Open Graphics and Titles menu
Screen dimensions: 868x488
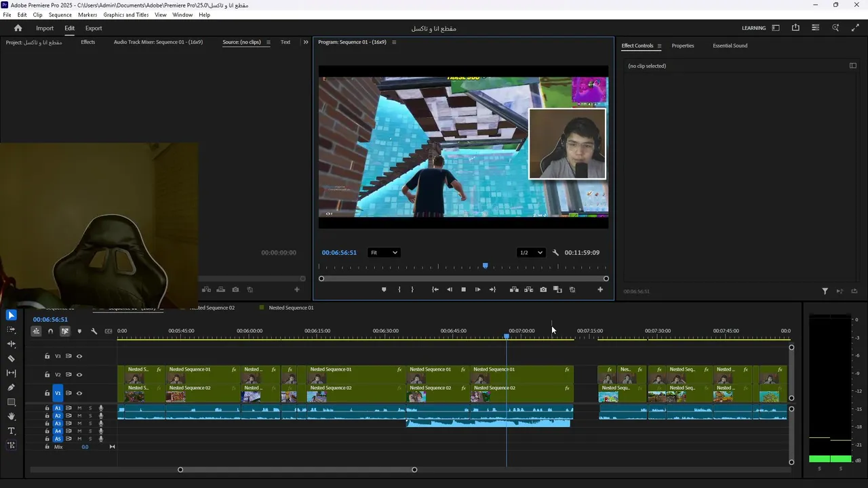click(x=126, y=15)
